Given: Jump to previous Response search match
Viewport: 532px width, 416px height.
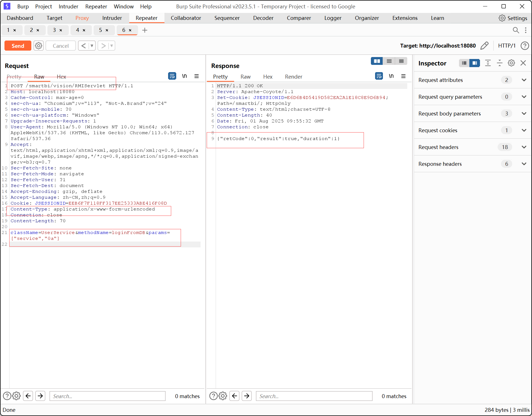Looking at the screenshot, I should coord(234,396).
